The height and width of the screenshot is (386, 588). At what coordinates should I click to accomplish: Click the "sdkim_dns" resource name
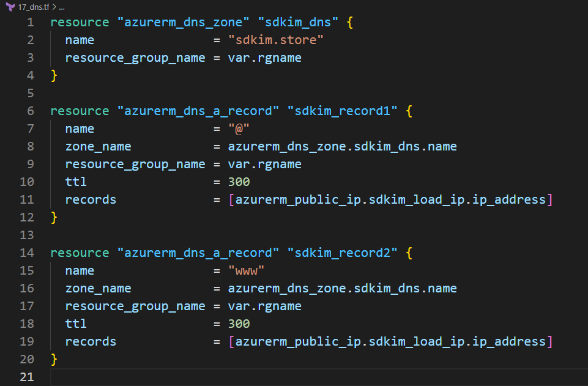click(x=298, y=23)
